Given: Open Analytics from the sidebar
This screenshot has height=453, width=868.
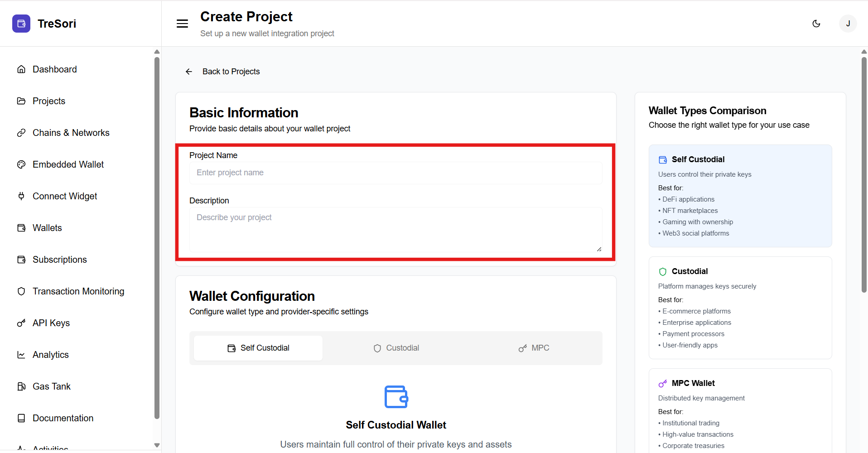Looking at the screenshot, I should (50, 355).
